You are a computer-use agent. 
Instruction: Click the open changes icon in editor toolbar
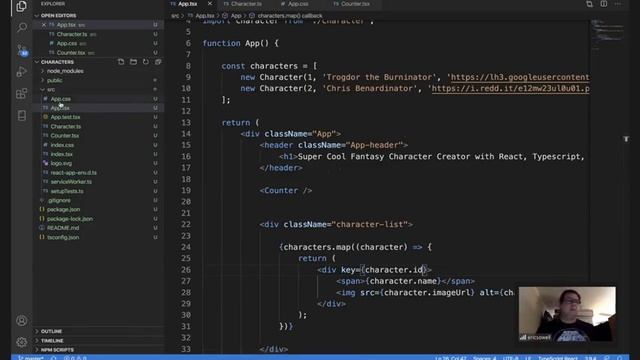(589, 4)
